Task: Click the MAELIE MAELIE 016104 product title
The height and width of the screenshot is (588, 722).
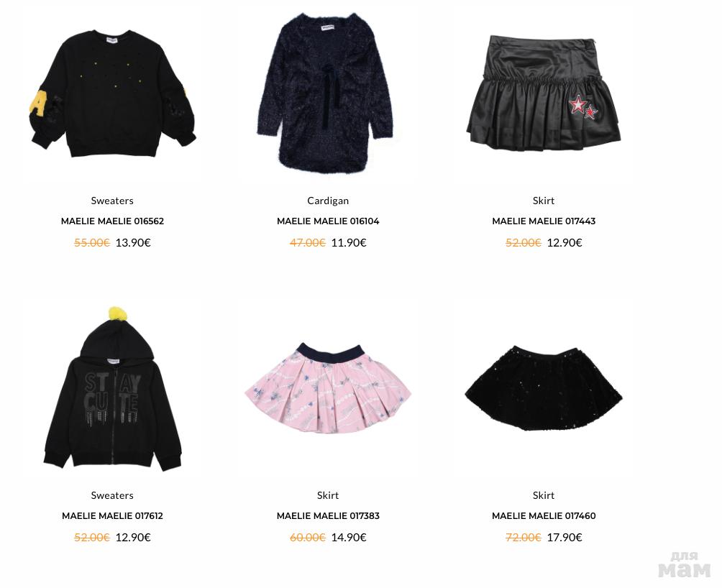Action: 328,221
